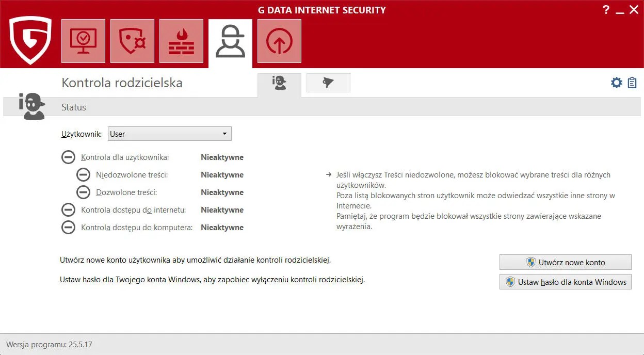The image size is (644, 355).
Task: Select the Kontrola rodzicielska person icon
Action: click(230, 41)
